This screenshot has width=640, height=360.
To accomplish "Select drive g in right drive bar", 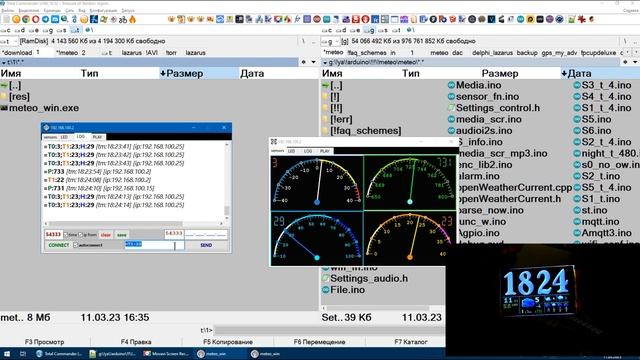I will pyautogui.click(x=369, y=30).
